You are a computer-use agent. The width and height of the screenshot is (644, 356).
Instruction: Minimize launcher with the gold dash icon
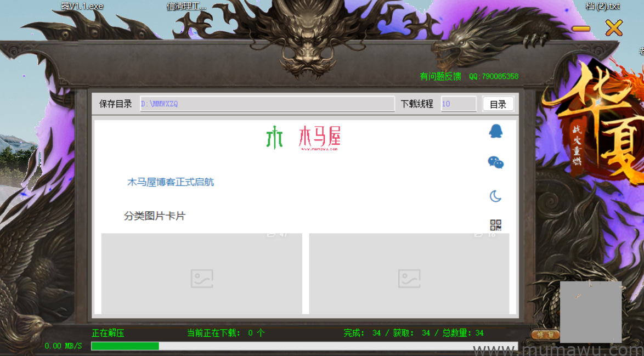pos(581,29)
